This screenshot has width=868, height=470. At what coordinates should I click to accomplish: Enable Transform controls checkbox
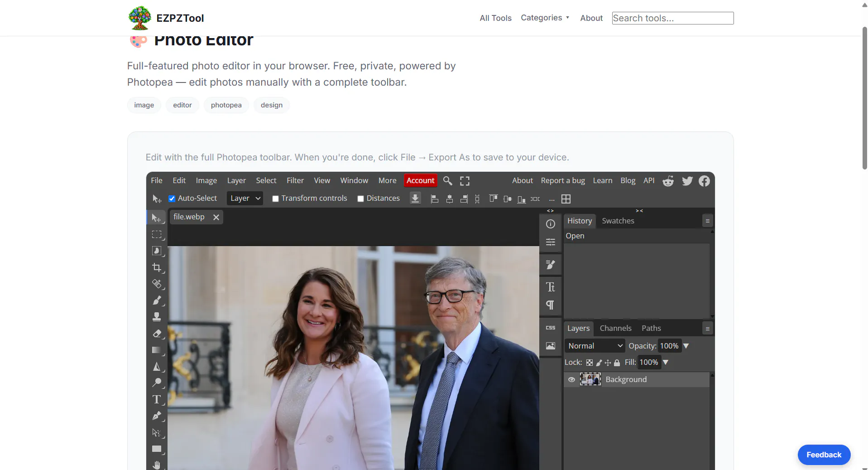point(275,199)
